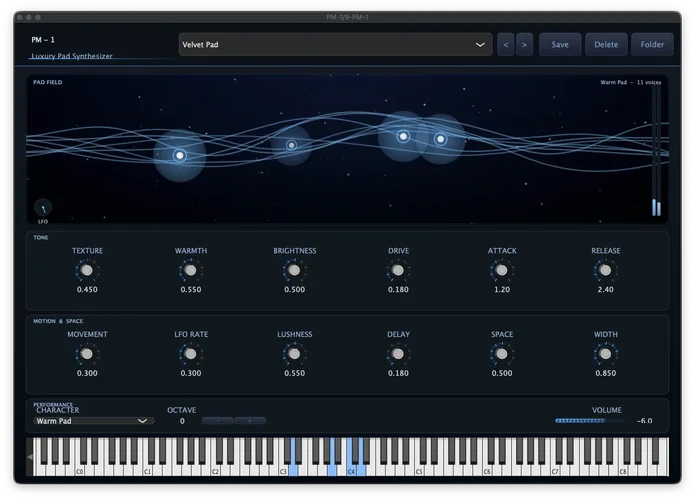Click the Warmth knob
Image resolution: width=695 pixels, height=500 pixels.
click(191, 270)
